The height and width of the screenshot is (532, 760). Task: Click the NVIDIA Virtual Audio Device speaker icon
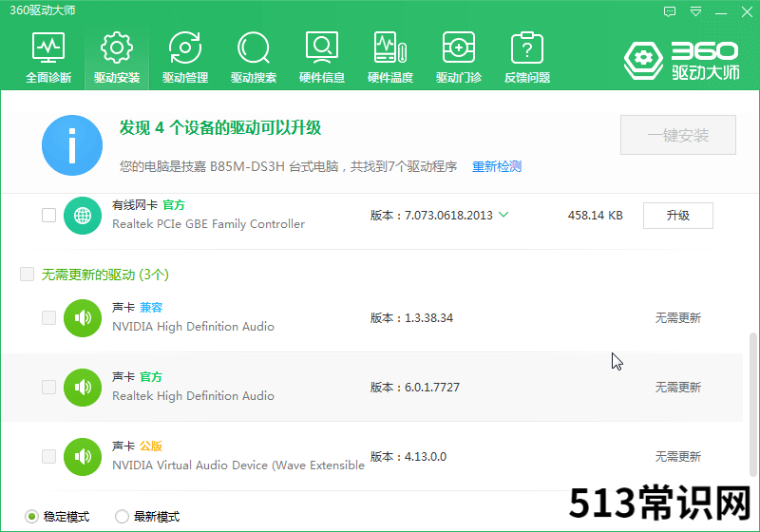point(83,456)
